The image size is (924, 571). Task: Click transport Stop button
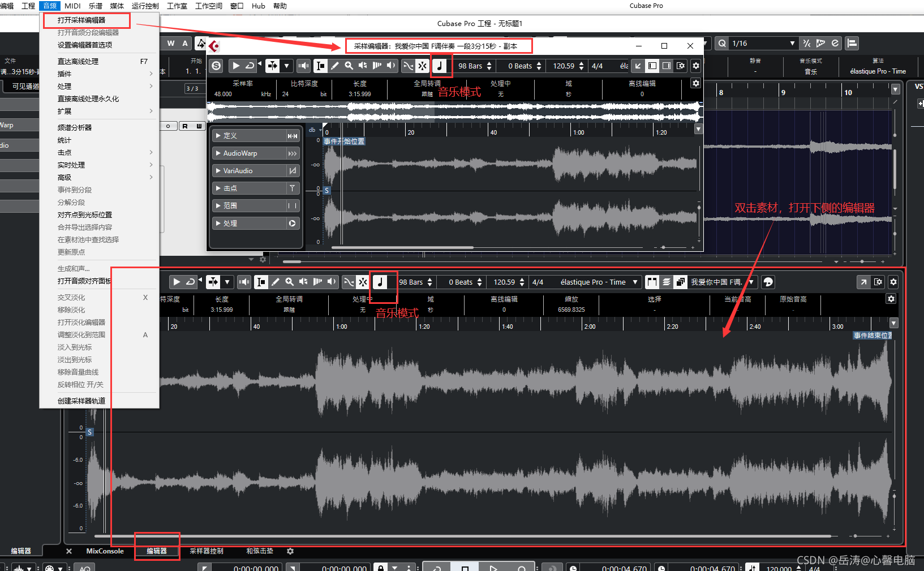point(465,567)
